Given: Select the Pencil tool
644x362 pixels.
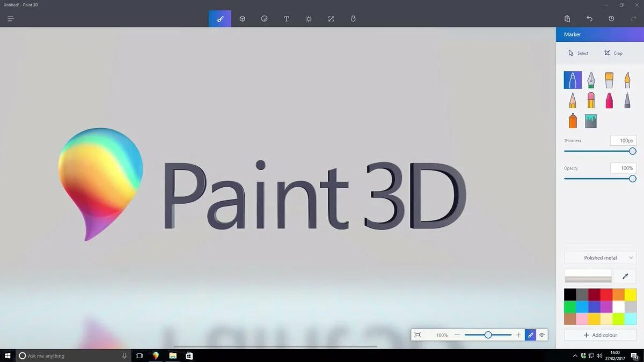Looking at the screenshot, I should 573,100.
